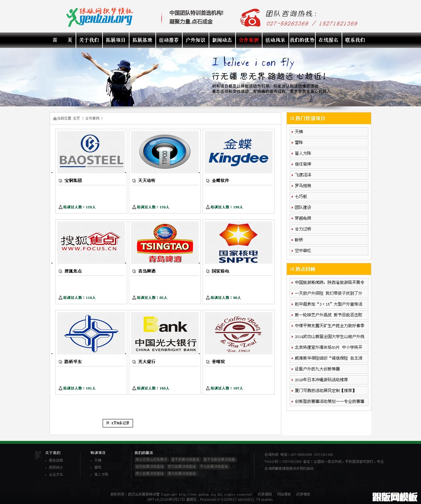Open the 搜狐焦点 focus.cn logo thumbnail
Image resolution: width=421 pixels, height=504 pixels.
(x=91, y=243)
